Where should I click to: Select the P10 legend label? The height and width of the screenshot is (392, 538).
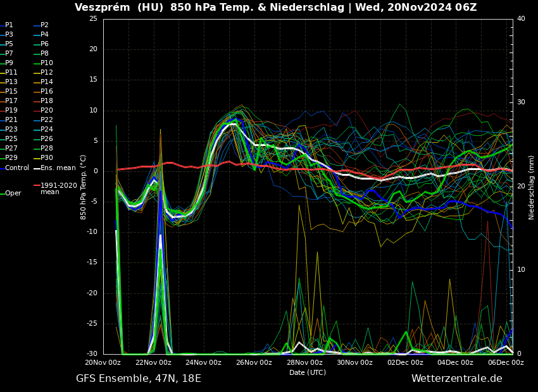click(47, 63)
